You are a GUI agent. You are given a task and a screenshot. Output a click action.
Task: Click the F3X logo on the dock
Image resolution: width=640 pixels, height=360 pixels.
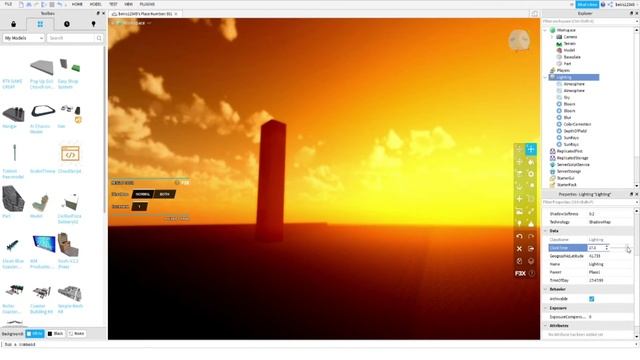pos(520,273)
